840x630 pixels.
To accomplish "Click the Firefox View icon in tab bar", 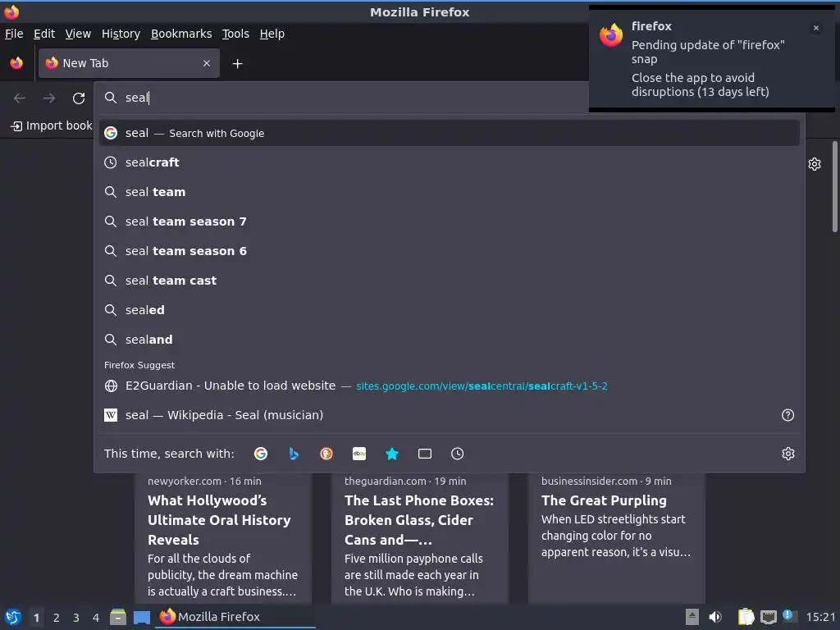I will pyautogui.click(x=16, y=63).
